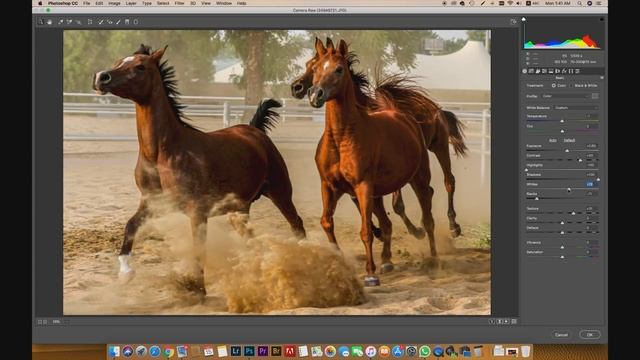Select the Targeted Adjustment tool

pyautogui.click(x=78, y=22)
